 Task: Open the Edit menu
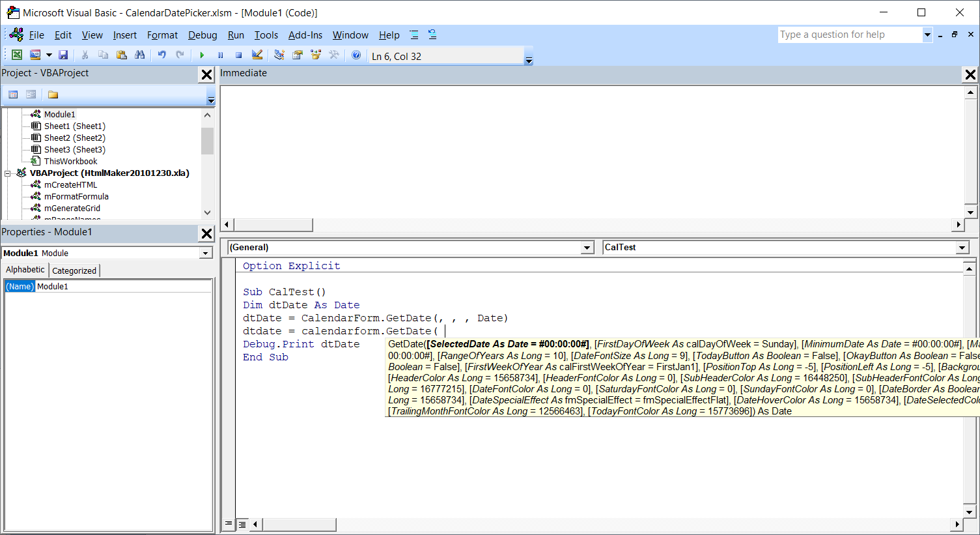click(63, 35)
